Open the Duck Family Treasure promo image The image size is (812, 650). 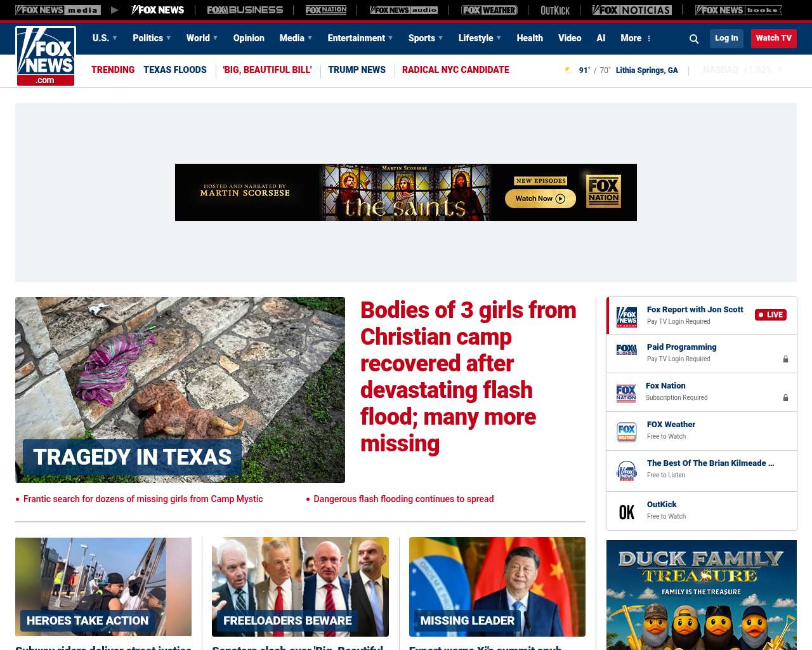pyautogui.click(x=702, y=595)
